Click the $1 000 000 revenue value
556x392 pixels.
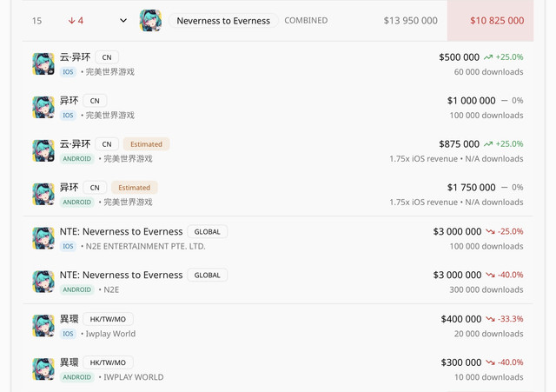(471, 101)
